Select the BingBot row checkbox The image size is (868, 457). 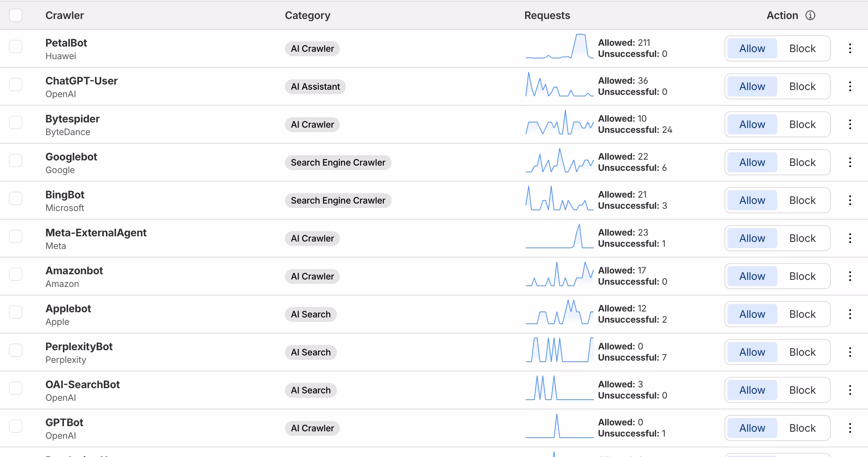[16, 199]
